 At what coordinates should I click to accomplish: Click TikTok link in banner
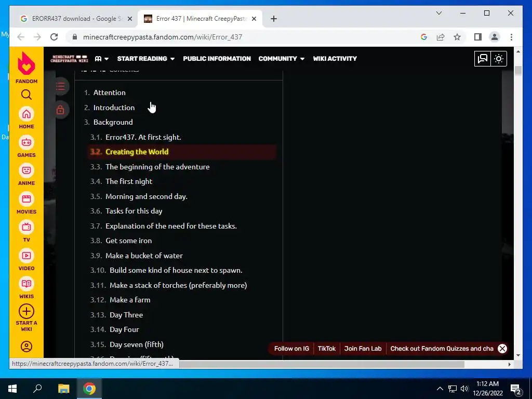click(326, 349)
